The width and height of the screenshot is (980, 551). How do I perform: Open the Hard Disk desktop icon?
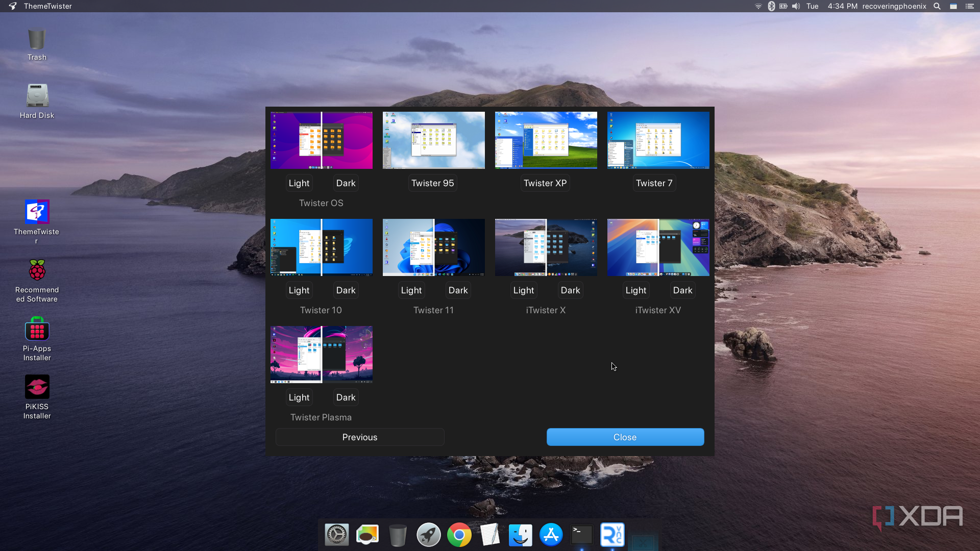click(37, 95)
